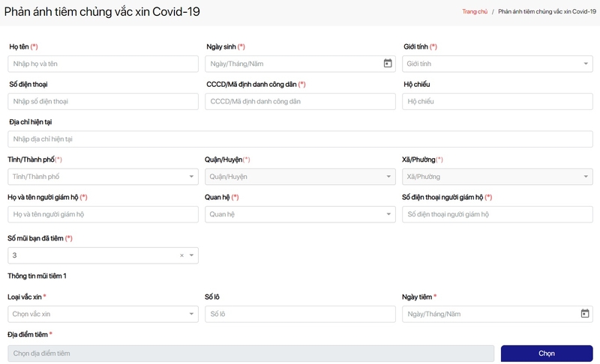The image size is (600, 364).
Task: Click the Địa chỉ hiện tại field
Action: (300, 139)
